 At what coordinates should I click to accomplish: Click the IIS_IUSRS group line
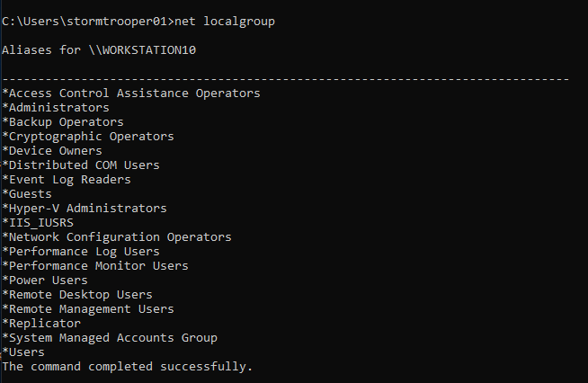tap(38, 223)
